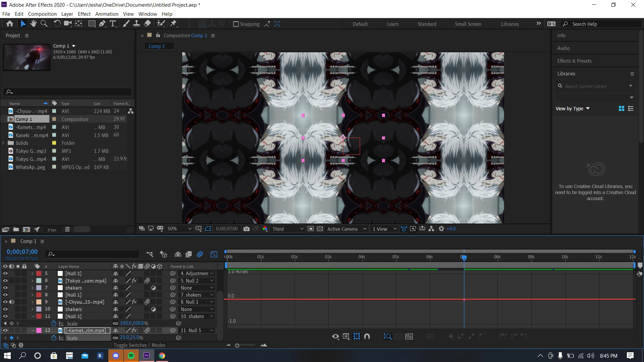
Task: Hide the Null 2 layer
Action: click(5, 274)
